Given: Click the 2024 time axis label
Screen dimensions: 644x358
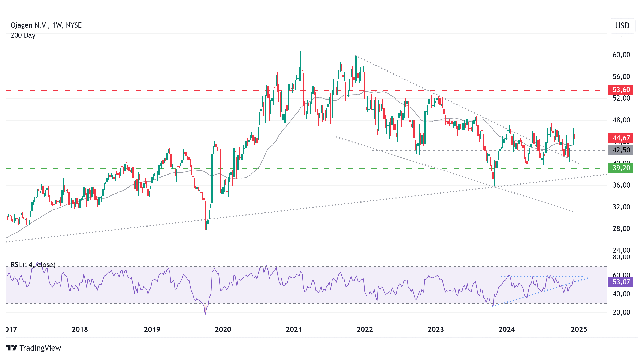Looking at the screenshot, I should (x=507, y=330).
